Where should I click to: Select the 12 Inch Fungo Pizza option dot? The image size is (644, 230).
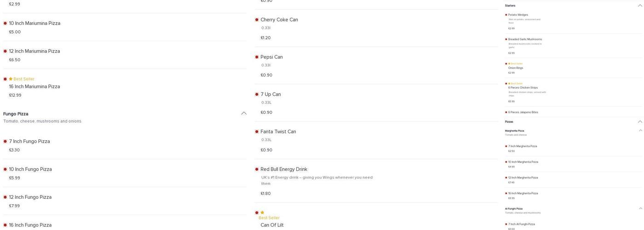coord(5,197)
